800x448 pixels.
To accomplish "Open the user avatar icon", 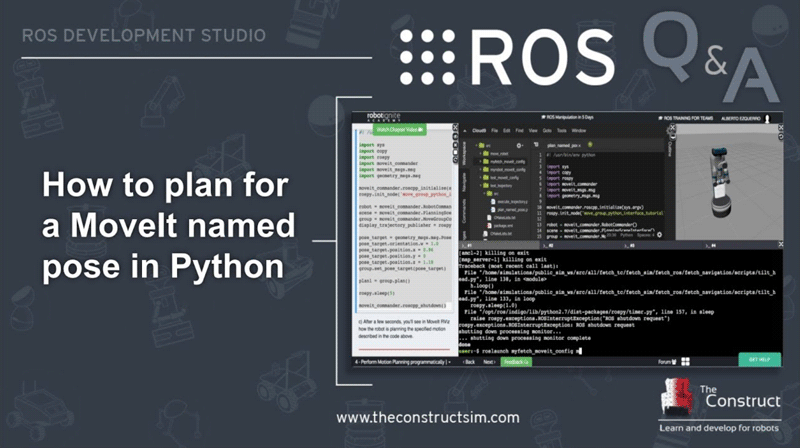I will (x=767, y=118).
